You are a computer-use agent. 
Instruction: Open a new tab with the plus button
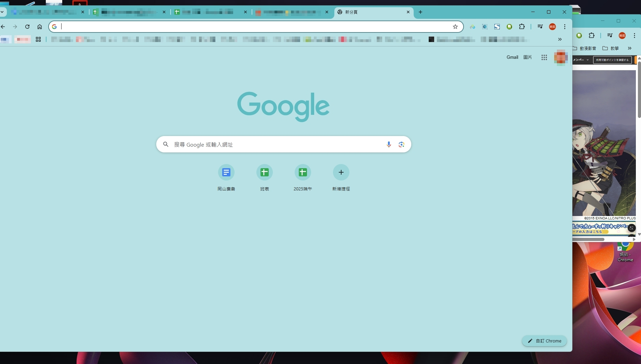[420, 12]
